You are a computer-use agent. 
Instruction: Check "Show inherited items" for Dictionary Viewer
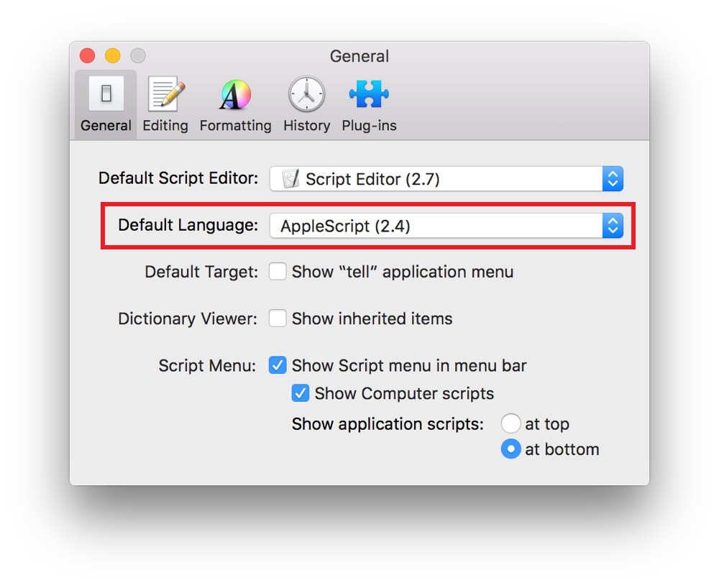pyautogui.click(x=278, y=318)
